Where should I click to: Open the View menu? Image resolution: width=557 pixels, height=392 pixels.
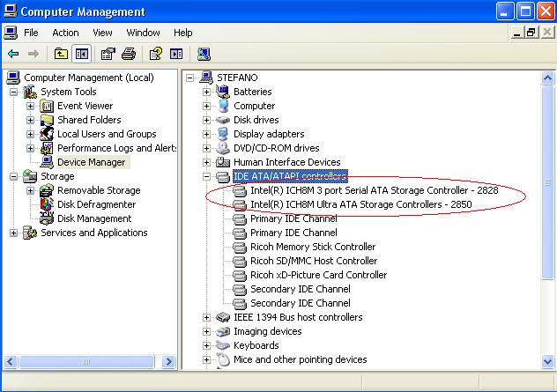(x=102, y=33)
